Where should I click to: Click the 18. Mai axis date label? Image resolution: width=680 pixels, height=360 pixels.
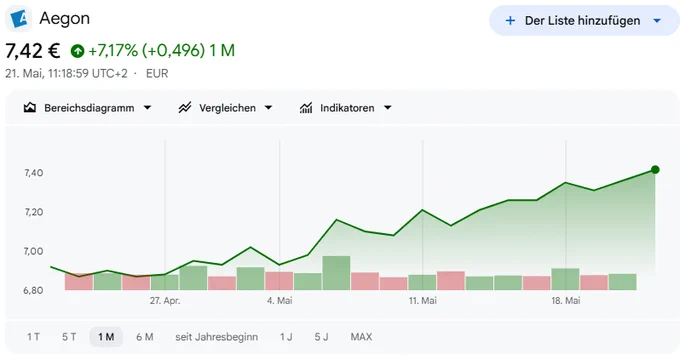point(566,301)
